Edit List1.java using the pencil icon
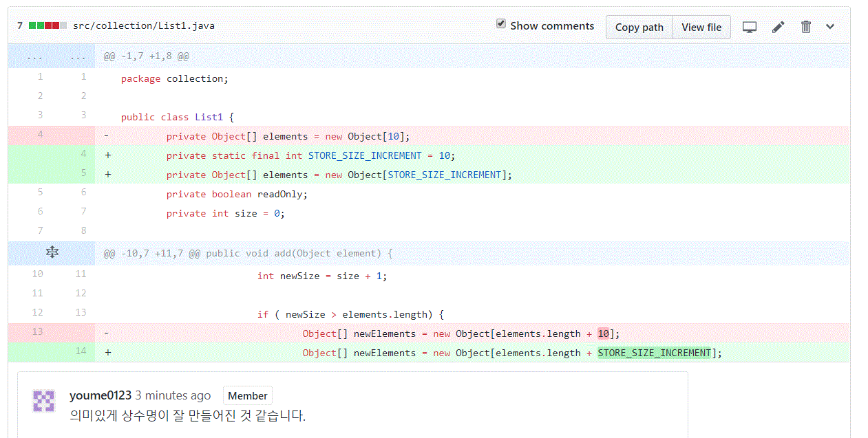This screenshot has height=438, width=868. pos(778,26)
